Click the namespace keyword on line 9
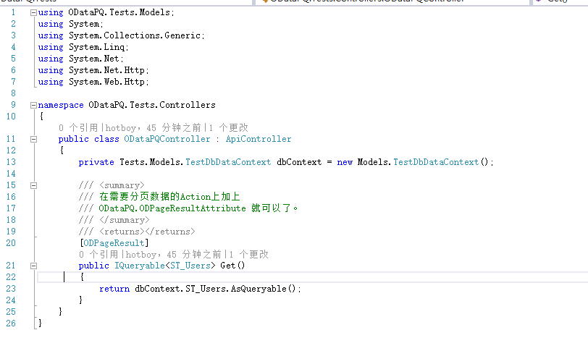The image size is (588, 364). click(x=61, y=105)
